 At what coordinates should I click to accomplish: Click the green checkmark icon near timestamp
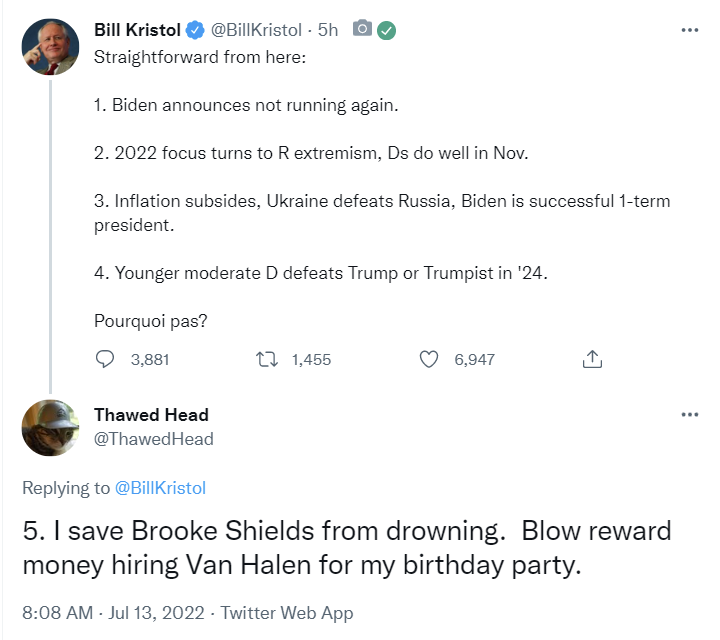tap(386, 30)
